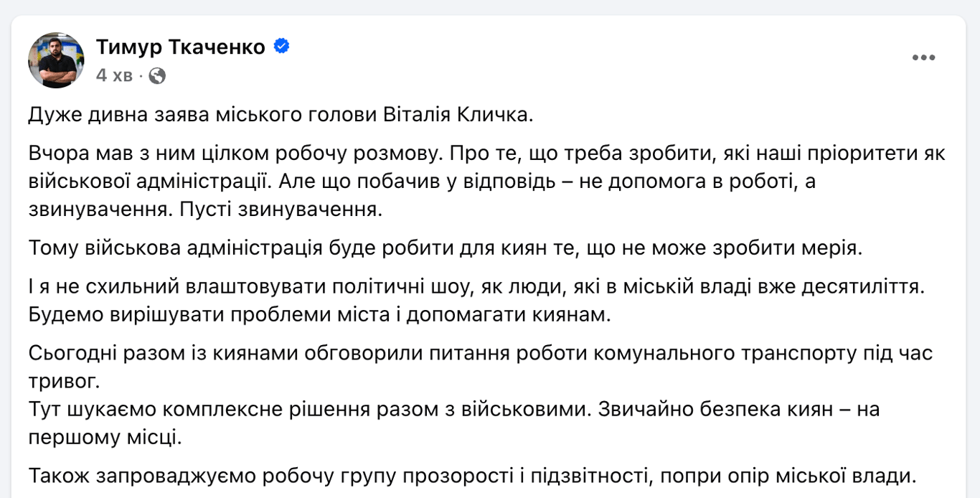Open the three-dots post options menu
This screenshot has height=498, width=980.
point(923,58)
